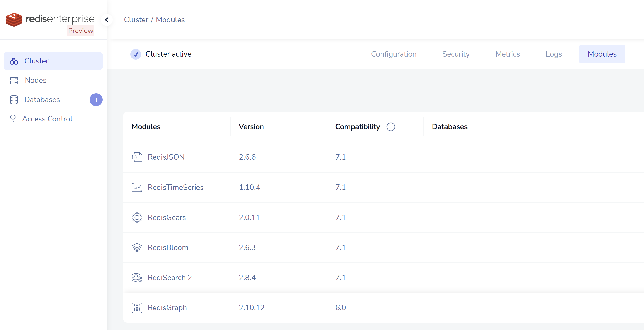This screenshot has height=330, width=644.
Task: Click the Cluster breadcrumb link
Action: [136, 20]
